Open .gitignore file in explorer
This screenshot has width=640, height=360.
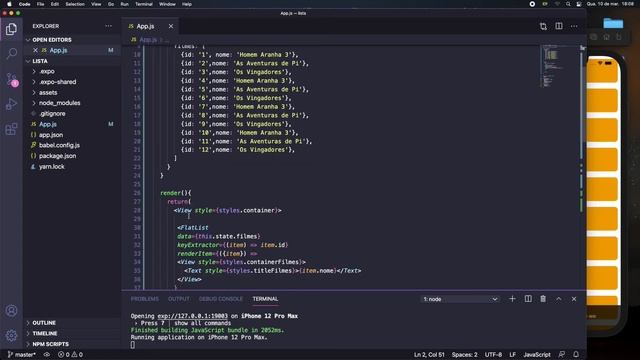coord(52,113)
